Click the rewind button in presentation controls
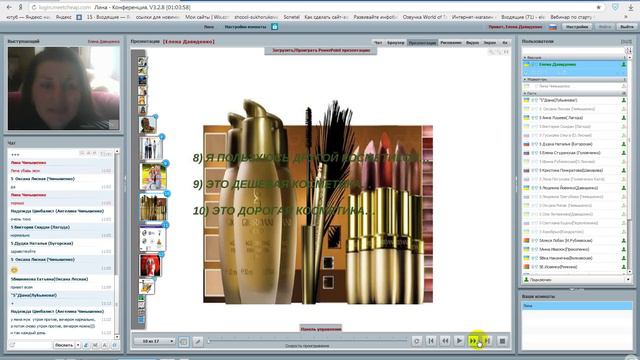The image size is (640, 360). pos(445,341)
